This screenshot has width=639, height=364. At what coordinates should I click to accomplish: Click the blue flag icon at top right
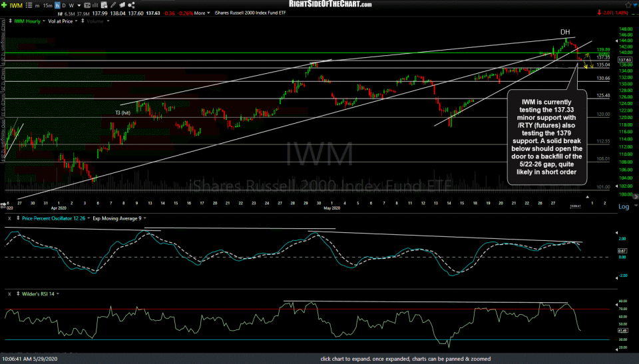[x=635, y=5]
